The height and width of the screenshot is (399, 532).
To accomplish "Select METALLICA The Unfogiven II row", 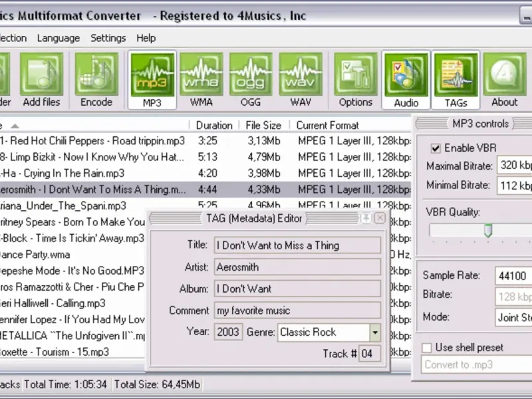I will pyautogui.click(x=72, y=336).
